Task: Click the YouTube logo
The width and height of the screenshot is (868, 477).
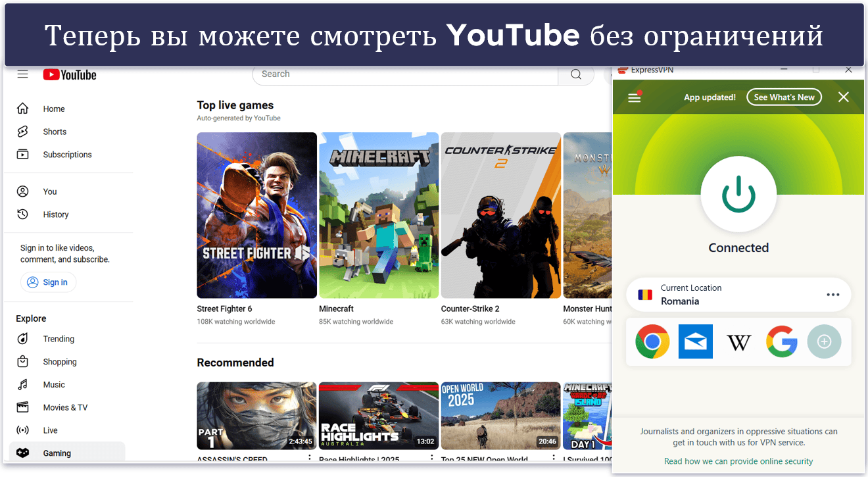Action: tap(70, 74)
